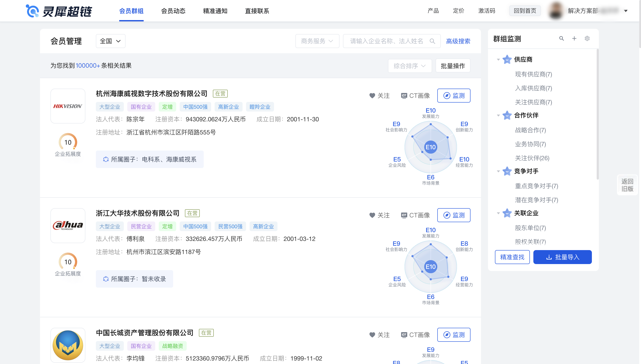This screenshot has height=364, width=641.
Task: Open CT画像 for 中国长城资产管理
Action: [415, 335]
